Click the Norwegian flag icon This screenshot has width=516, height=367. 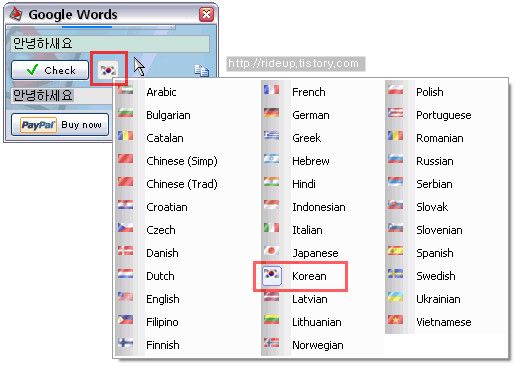[x=271, y=343]
